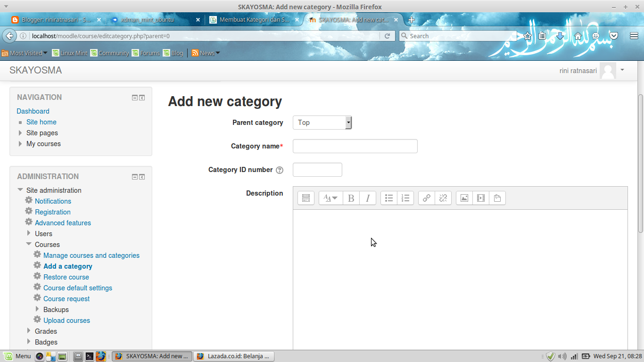The width and height of the screenshot is (644, 362).
Task: Open the Linux Mint Menu button
Action: pos(17,356)
